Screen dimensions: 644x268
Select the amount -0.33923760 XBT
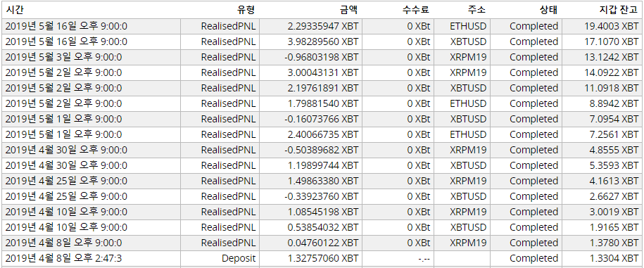click(321, 196)
